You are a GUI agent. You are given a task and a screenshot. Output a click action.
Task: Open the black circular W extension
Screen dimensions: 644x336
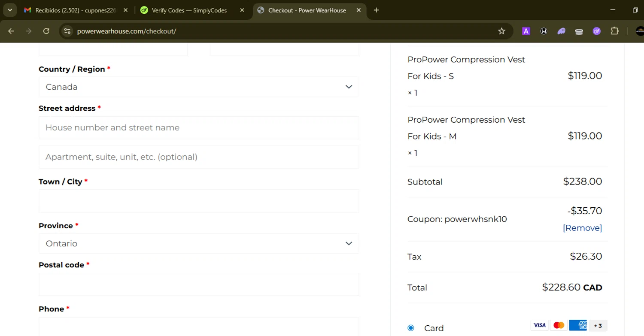click(544, 31)
